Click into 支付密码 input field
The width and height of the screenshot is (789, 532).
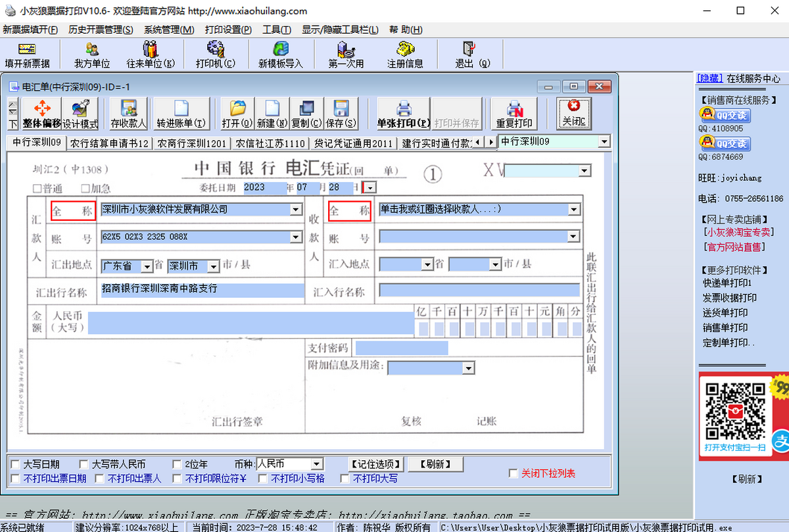pos(402,348)
